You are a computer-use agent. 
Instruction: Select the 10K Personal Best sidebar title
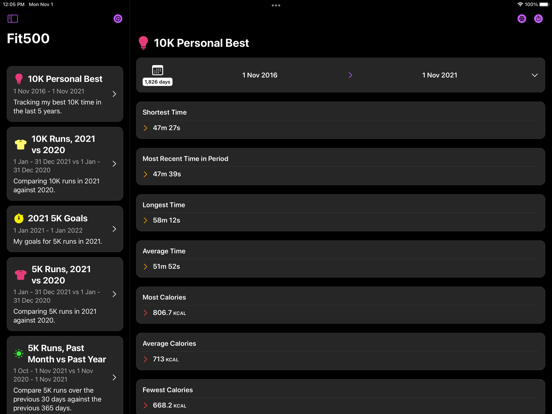[x=65, y=79]
